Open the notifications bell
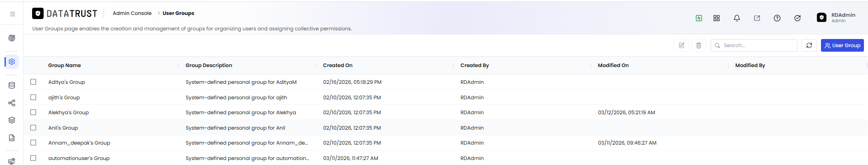Image resolution: width=868 pixels, height=165 pixels. [737, 18]
